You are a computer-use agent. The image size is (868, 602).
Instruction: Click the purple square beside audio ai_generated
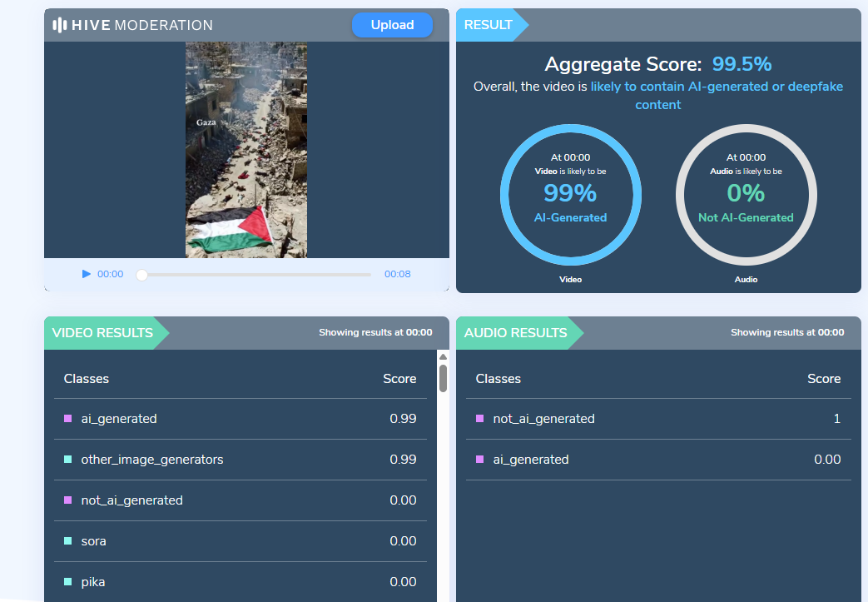[x=480, y=460]
